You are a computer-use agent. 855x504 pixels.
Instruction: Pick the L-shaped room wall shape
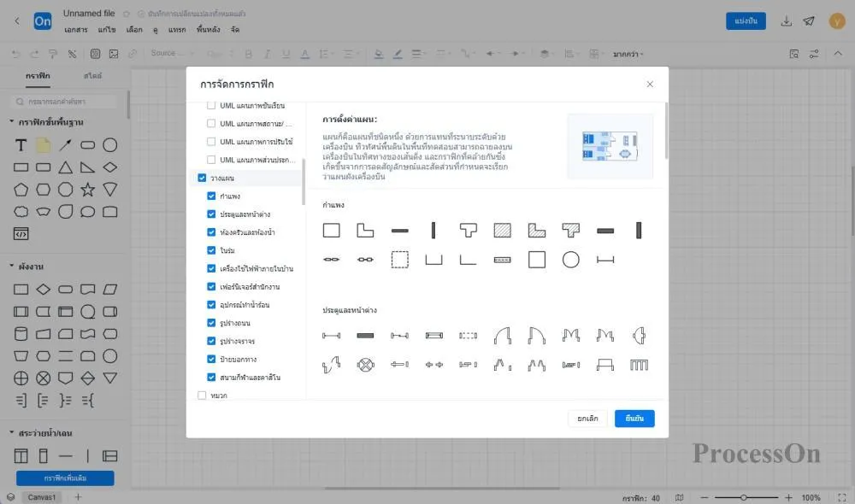tap(365, 231)
